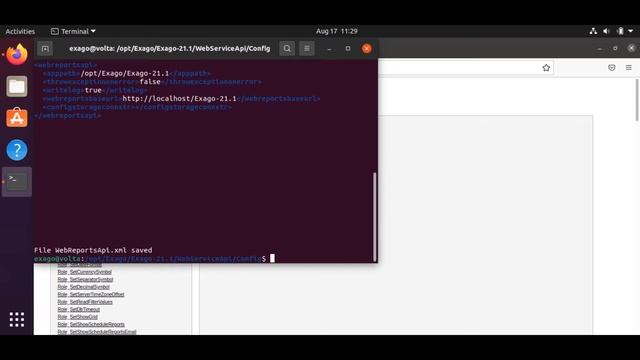
Task: Open Role_SetDbTimeout link in Firefox
Action: 78,309
